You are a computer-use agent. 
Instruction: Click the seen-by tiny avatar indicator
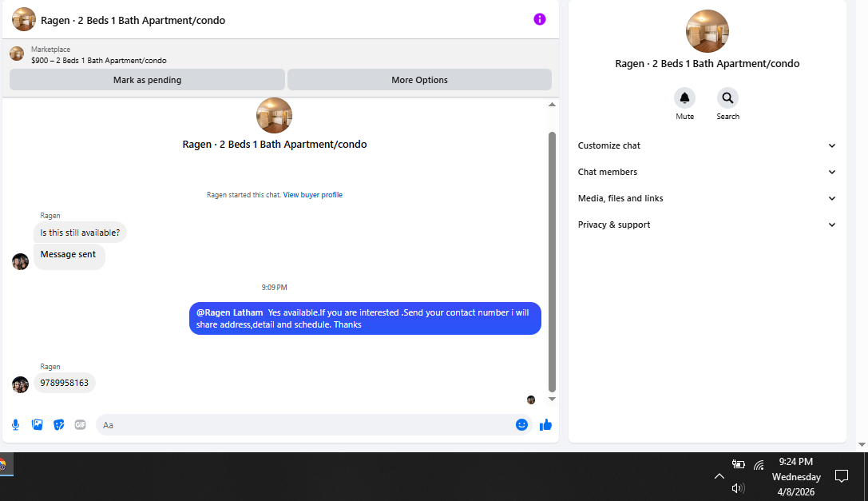point(531,400)
